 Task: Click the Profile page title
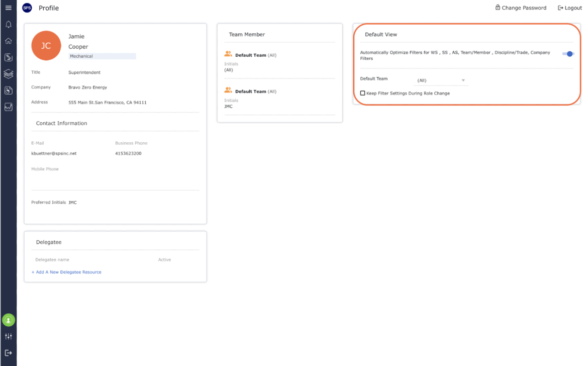click(x=49, y=8)
